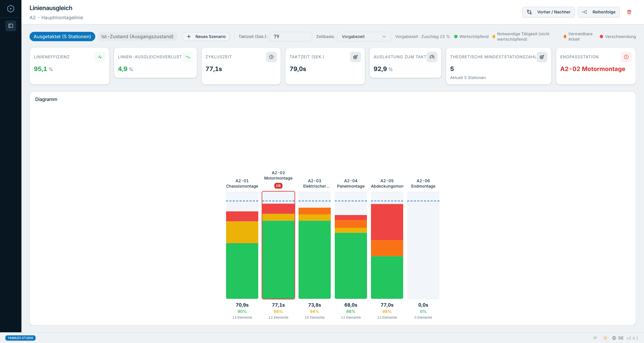Click the empty A2-06 Endmontage bar
644x343 pixels.
click(423, 245)
